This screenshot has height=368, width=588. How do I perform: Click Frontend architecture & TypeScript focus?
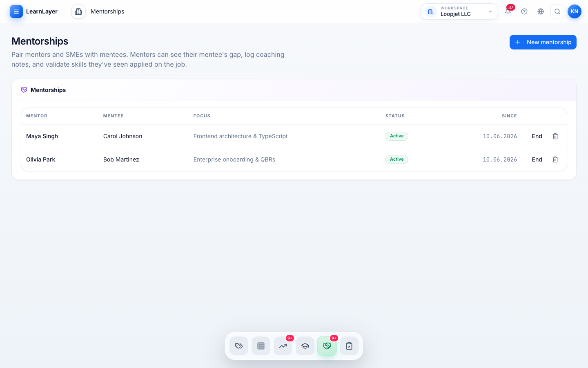coord(241,136)
